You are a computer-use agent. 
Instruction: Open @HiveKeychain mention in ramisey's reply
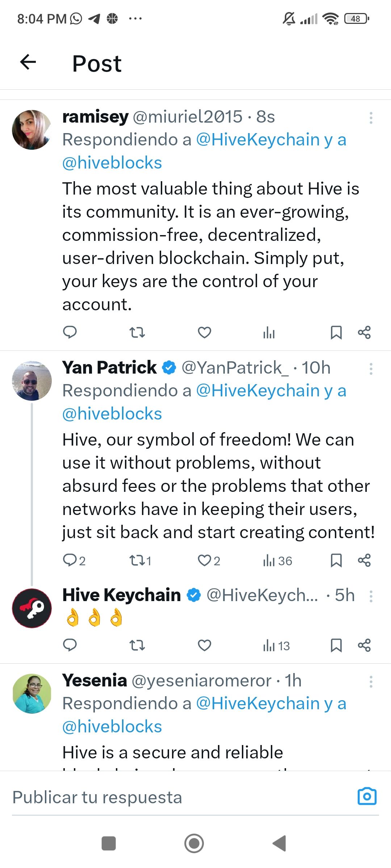[x=258, y=140]
